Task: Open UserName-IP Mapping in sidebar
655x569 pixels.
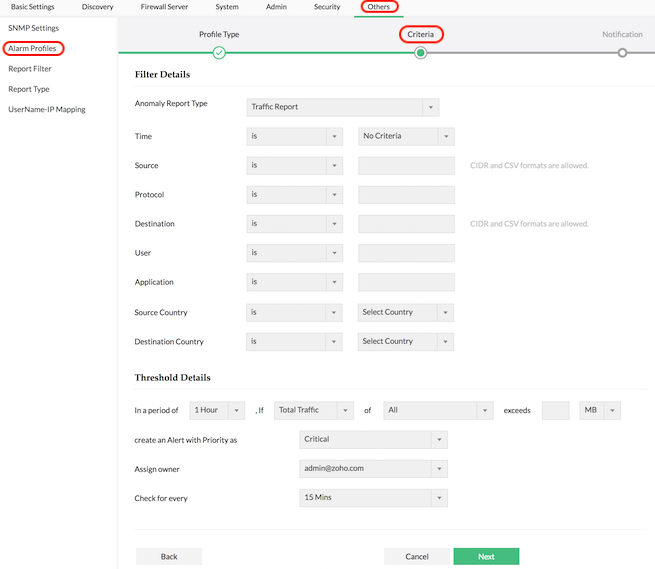Action: [x=47, y=109]
